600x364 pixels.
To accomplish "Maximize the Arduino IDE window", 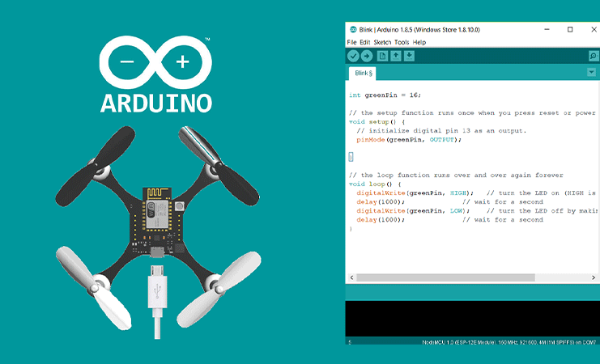I will (x=570, y=29).
